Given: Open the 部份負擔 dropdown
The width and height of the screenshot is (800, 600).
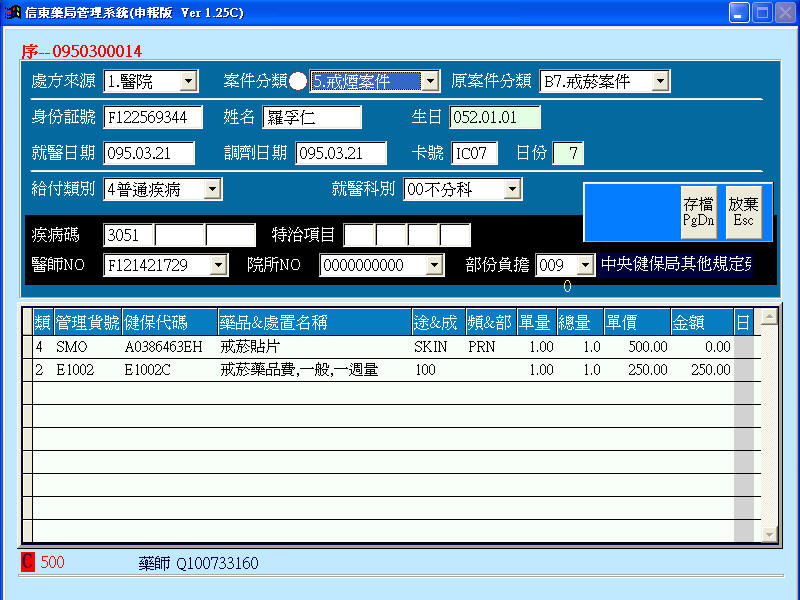Looking at the screenshot, I should tap(585, 265).
